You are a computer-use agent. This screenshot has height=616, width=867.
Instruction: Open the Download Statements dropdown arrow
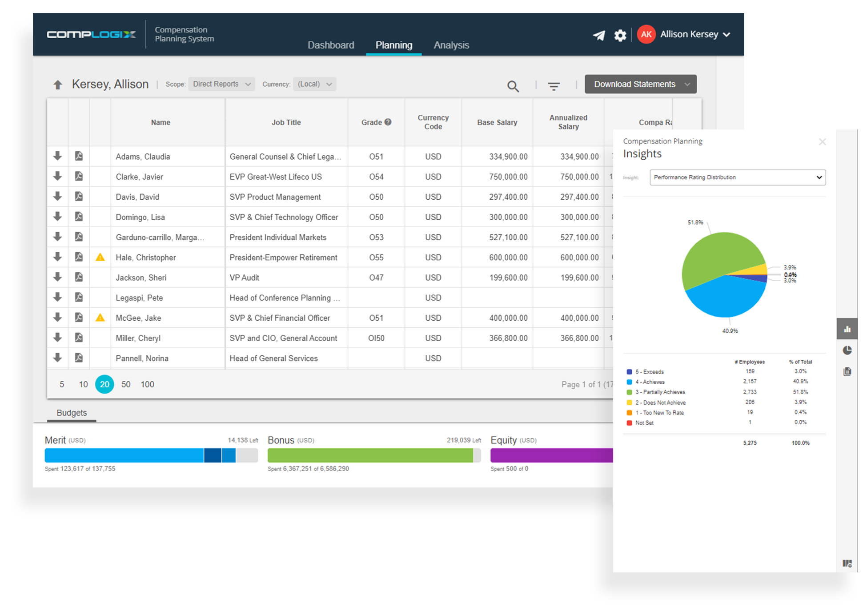687,85
